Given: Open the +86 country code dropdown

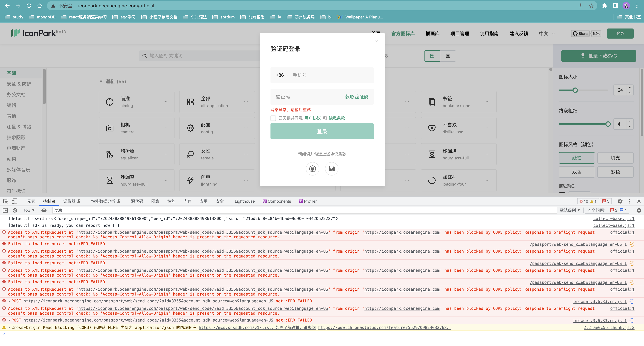Looking at the screenshot, I should click(282, 75).
